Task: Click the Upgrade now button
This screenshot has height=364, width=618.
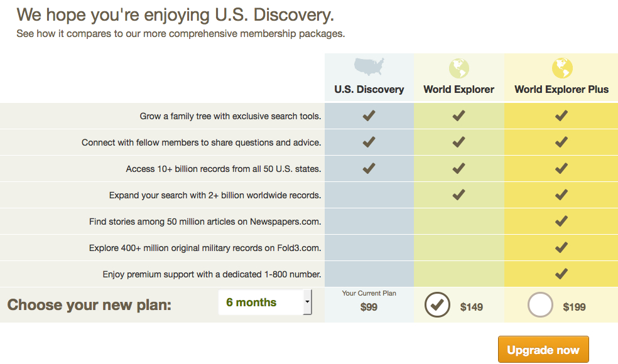Action: [543, 350]
